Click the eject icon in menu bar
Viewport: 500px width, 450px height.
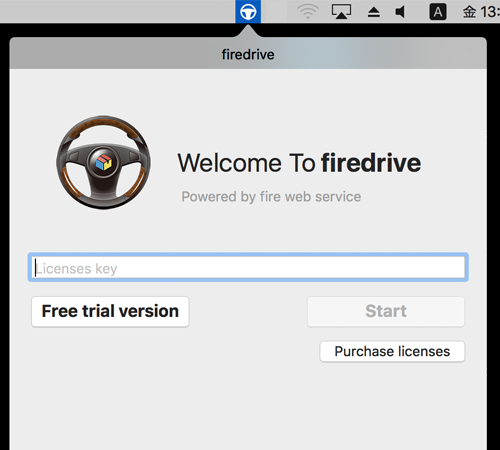pos(374,12)
